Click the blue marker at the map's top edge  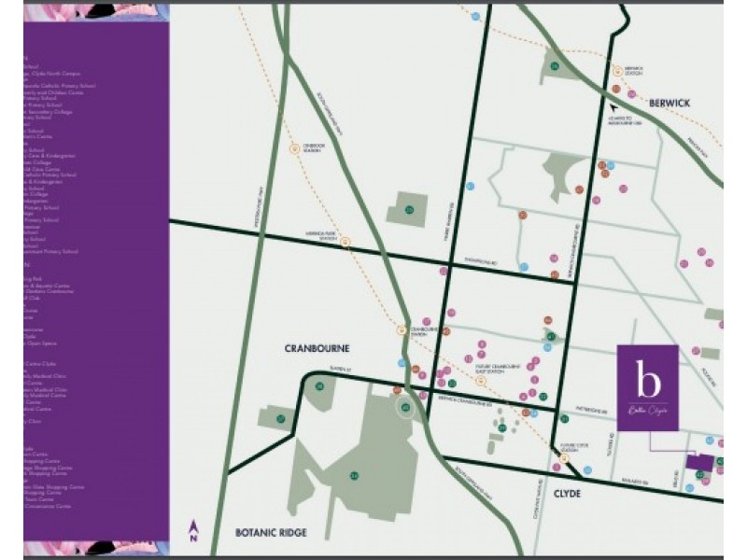click(474, 17)
